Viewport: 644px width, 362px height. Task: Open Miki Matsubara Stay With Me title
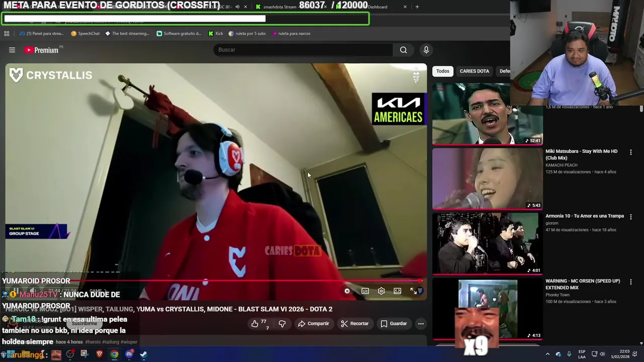tap(581, 154)
